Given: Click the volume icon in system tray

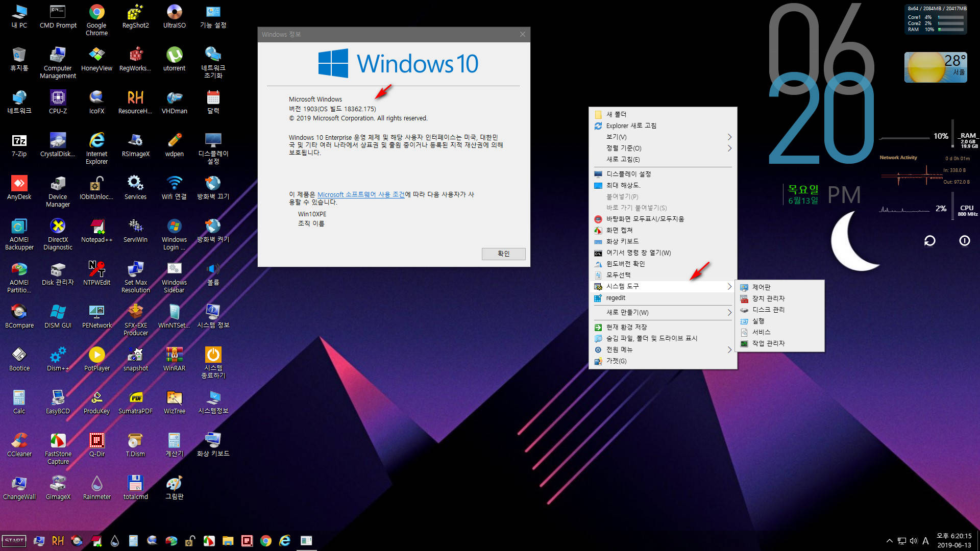Looking at the screenshot, I should (913, 541).
